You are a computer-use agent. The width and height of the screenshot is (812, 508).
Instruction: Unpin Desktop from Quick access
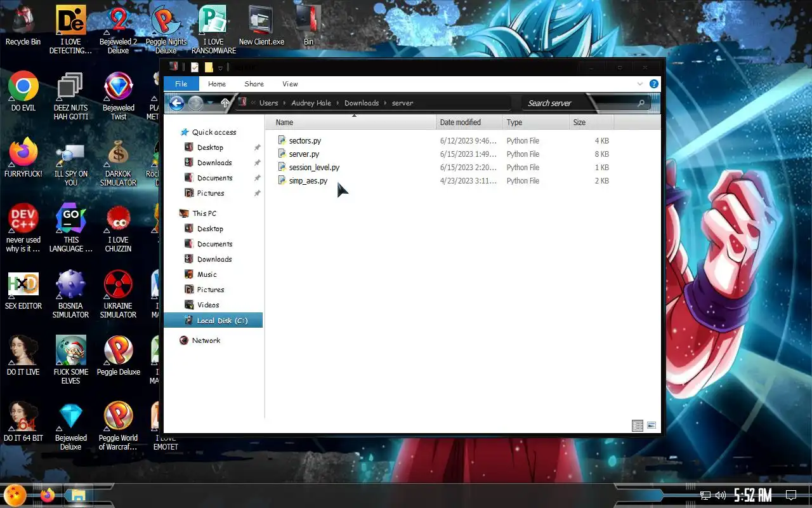(257, 147)
